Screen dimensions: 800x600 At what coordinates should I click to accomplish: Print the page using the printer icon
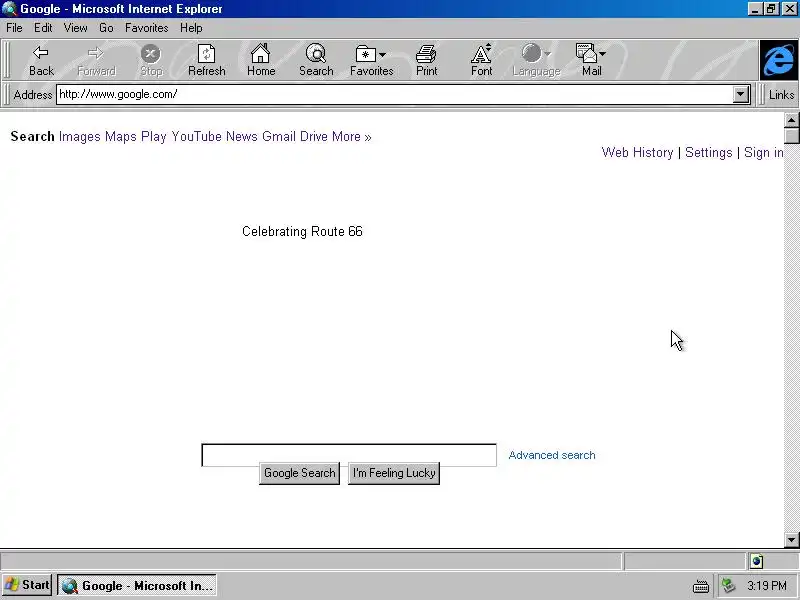(426, 61)
